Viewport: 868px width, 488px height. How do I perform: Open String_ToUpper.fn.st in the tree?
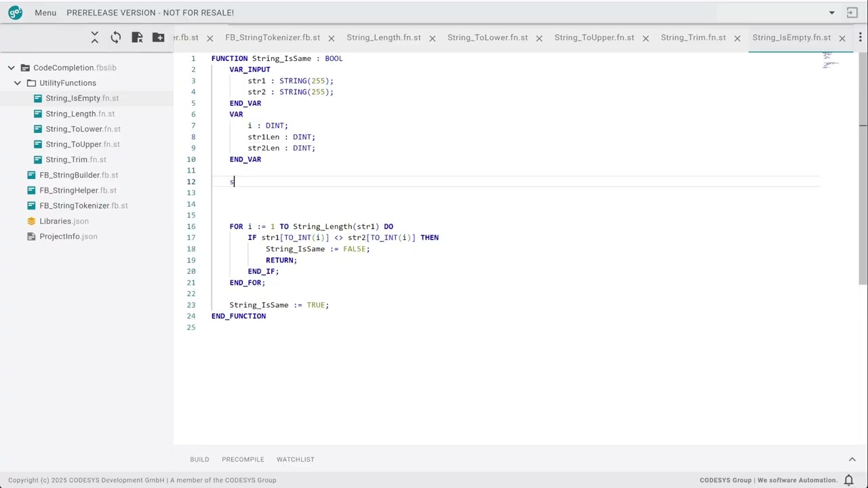click(x=83, y=144)
